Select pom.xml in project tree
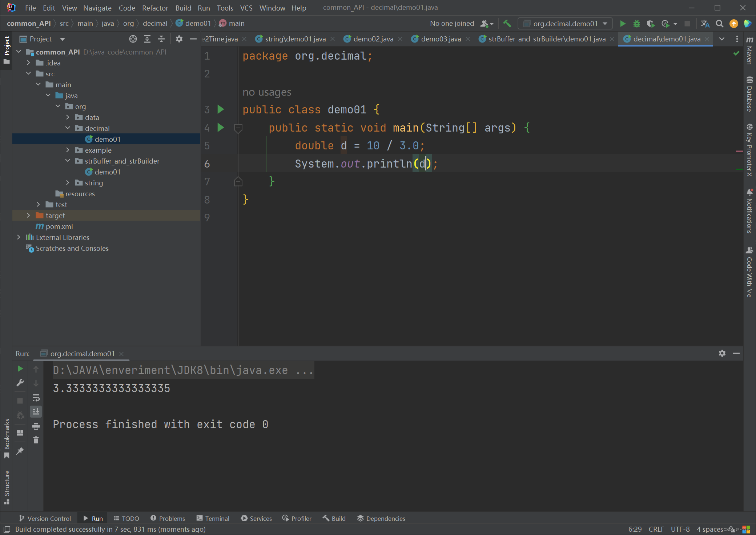 pyautogui.click(x=59, y=226)
